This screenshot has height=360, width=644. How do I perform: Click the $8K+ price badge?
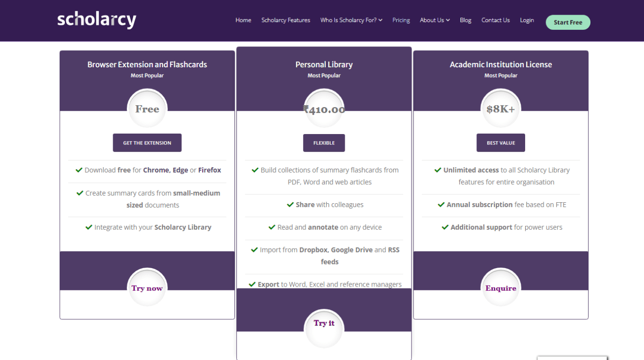pyautogui.click(x=501, y=109)
